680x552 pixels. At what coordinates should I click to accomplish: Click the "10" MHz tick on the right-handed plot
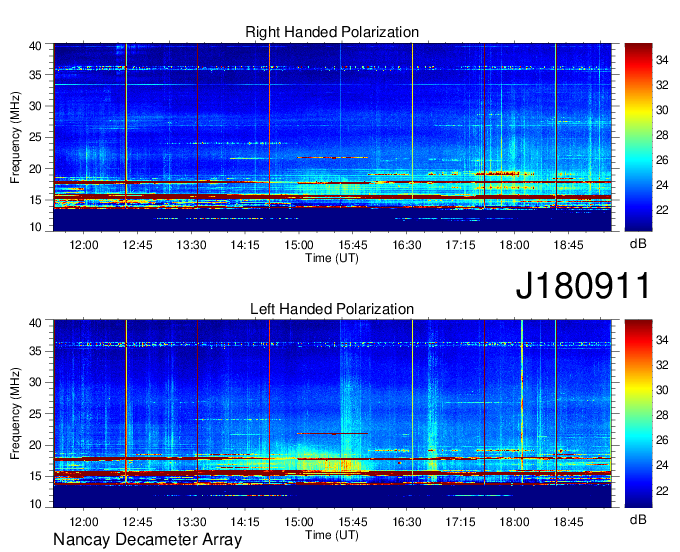coord(35,227)
